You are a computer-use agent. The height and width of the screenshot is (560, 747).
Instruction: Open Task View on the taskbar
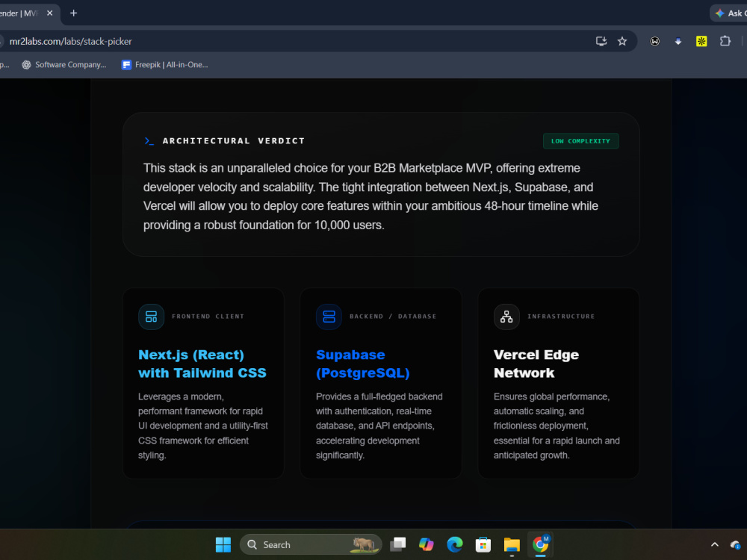point(398,544)
